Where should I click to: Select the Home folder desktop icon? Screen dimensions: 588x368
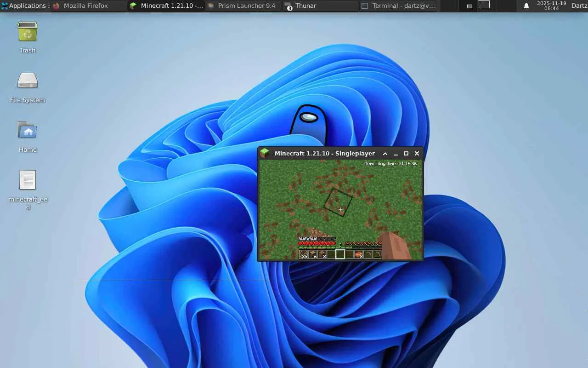pyautogui.click(x=28, y=137)
